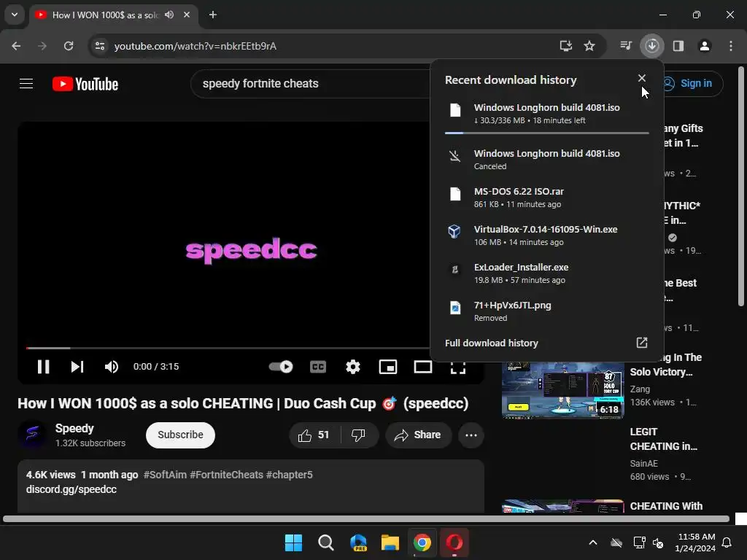Share the video
Screen dimensions: 747x560
418,435
